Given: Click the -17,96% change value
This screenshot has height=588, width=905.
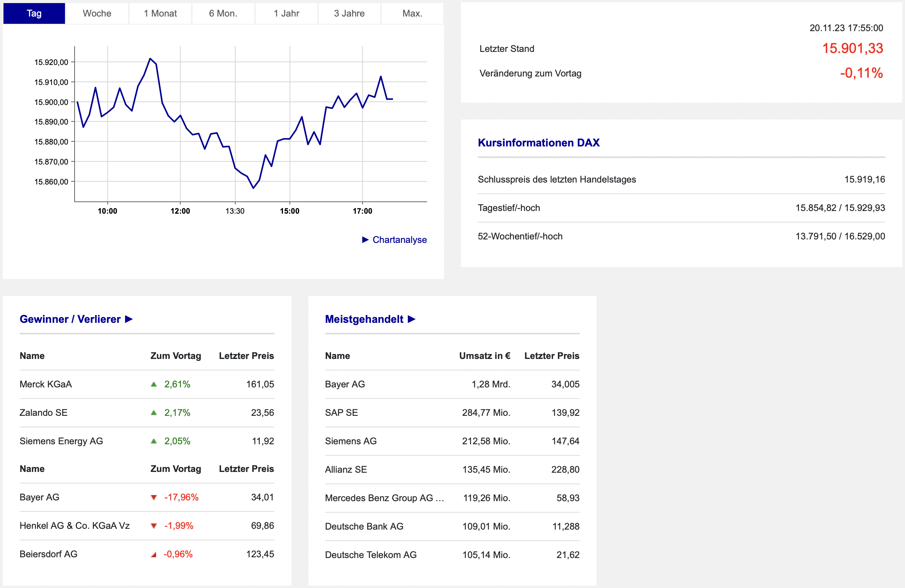Looking at the screenshot, I should tap(181, 497).
